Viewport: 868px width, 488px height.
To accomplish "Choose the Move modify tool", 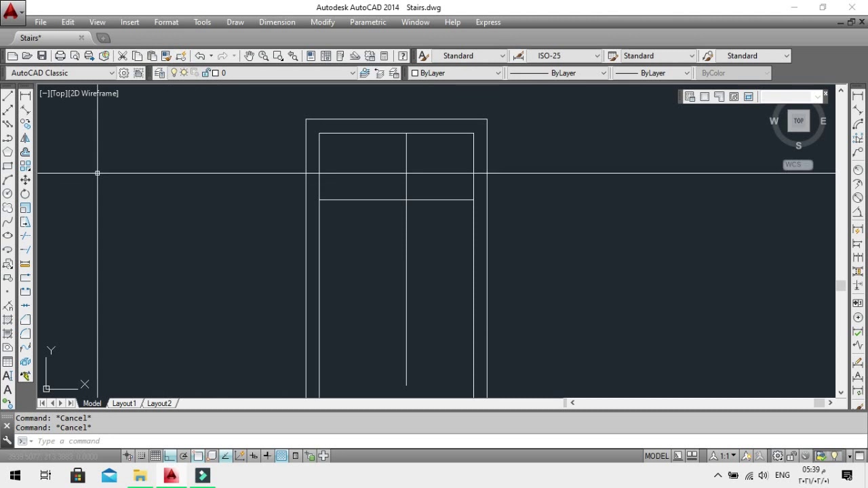I will pos(25,180).
